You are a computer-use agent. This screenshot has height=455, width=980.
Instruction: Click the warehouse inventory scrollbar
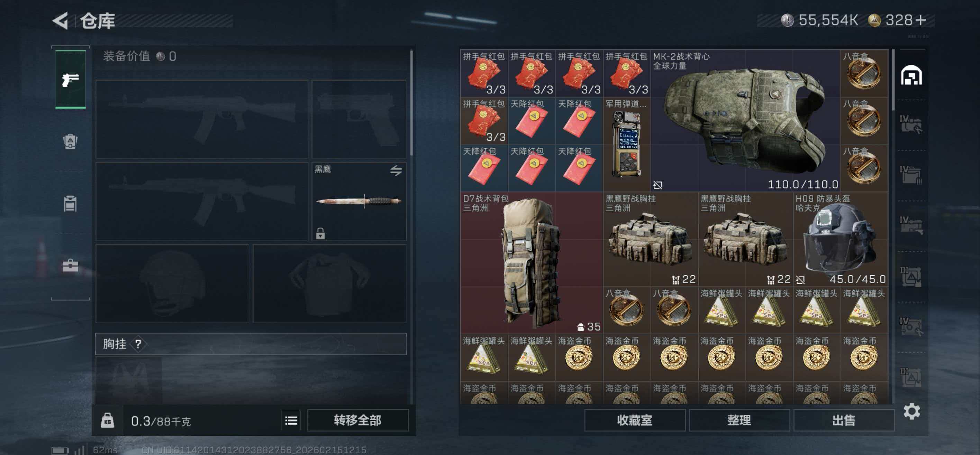[893, 80]
